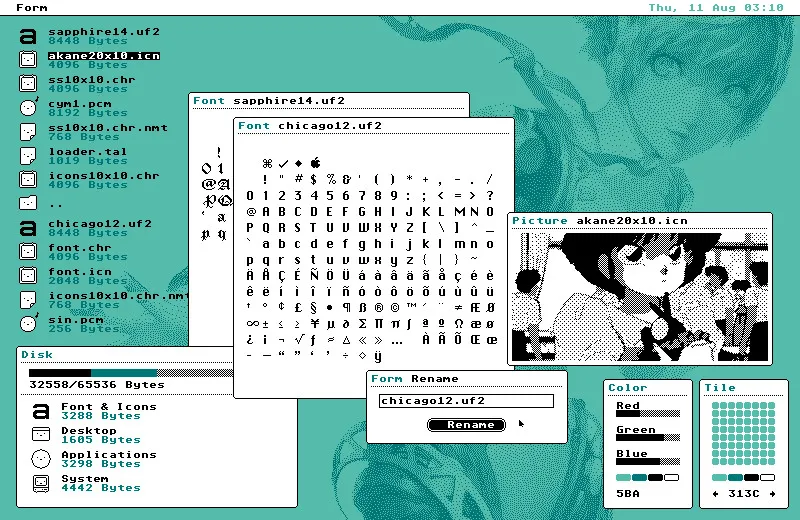Click the Rename button
This screenshot has height=520, width=800.
click(466, 425)
